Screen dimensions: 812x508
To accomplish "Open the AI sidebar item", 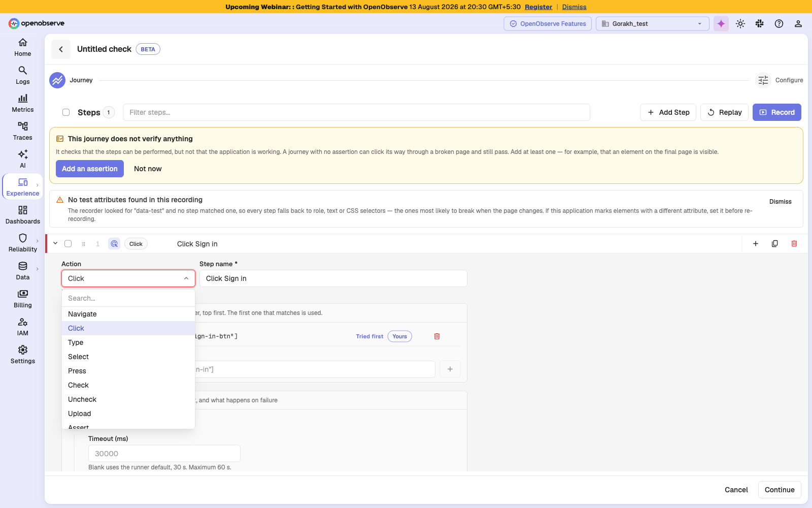I will [x=23, y=160].
